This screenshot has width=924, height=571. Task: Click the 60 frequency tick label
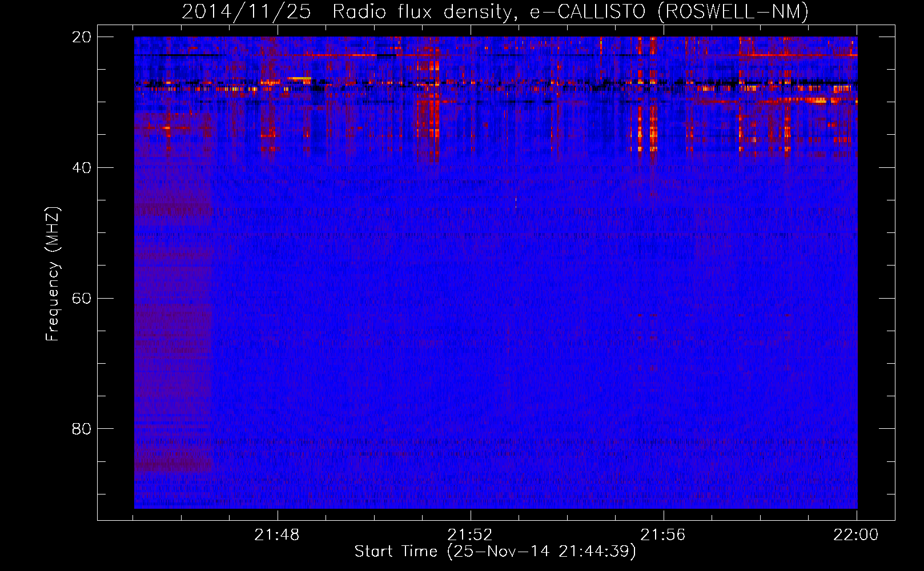click(82, 299)
